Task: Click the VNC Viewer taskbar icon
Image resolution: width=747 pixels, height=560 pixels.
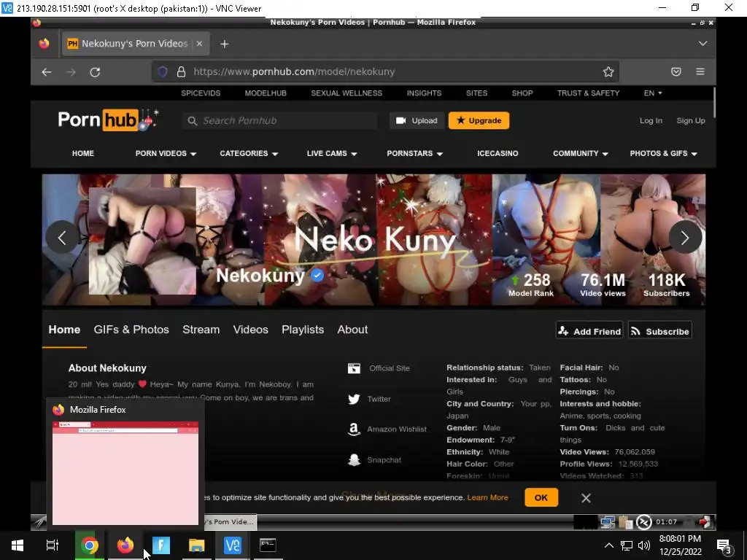Action: tap(233, 545)
